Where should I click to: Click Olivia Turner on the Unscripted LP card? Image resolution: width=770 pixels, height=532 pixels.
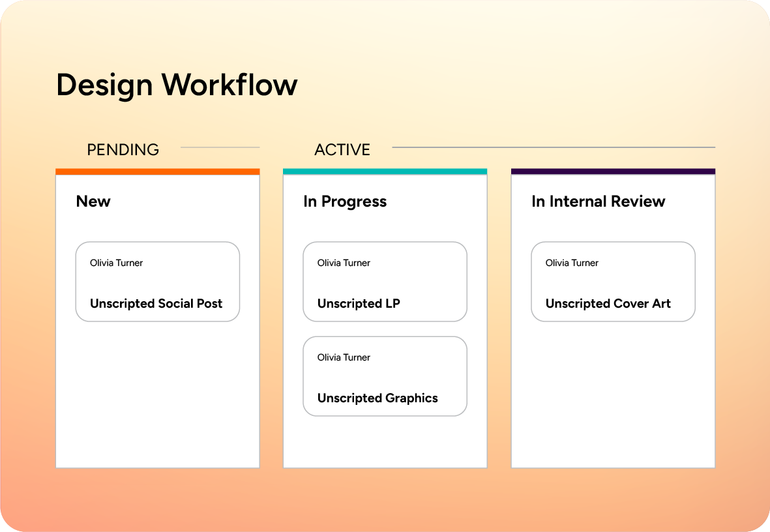pos(344,263)
